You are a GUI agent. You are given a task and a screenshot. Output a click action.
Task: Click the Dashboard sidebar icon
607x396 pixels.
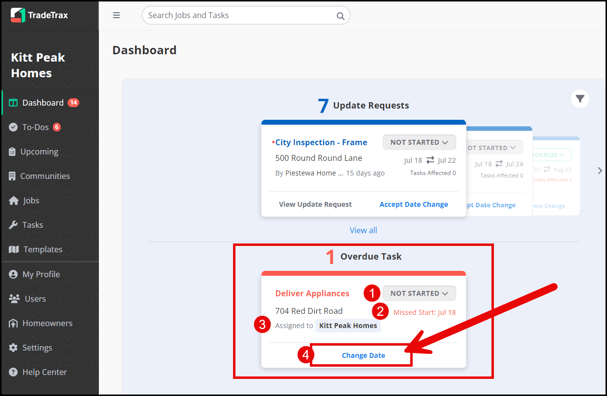click(x=13, y=103)
